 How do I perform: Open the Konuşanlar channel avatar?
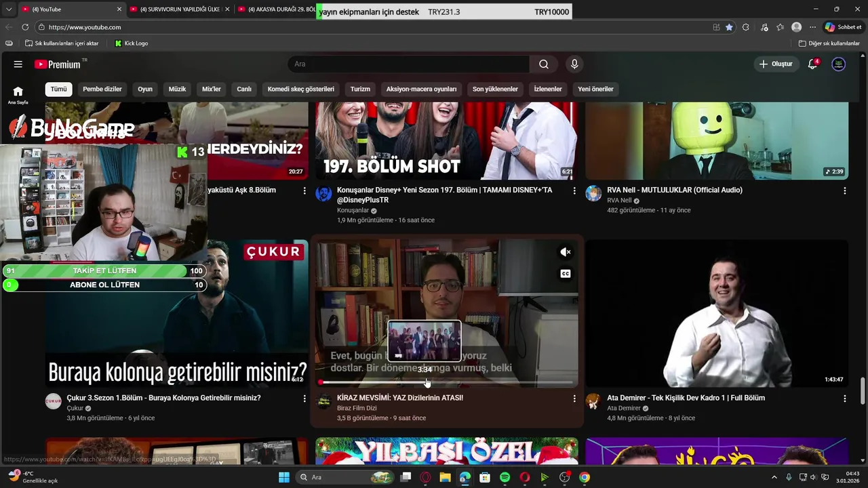(324, 195)
